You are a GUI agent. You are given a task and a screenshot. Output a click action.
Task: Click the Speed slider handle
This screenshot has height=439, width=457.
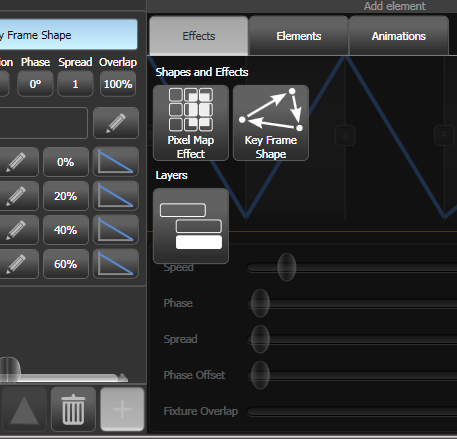tap(287, 267)
